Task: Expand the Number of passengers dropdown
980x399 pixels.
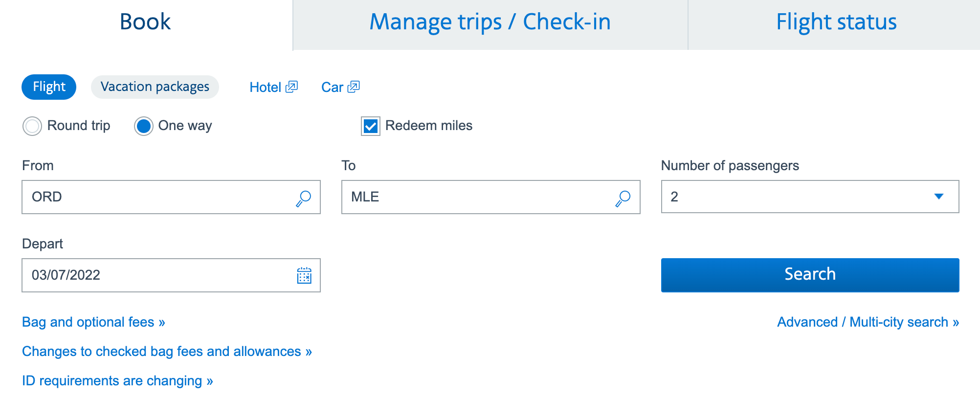Action: 802,197
